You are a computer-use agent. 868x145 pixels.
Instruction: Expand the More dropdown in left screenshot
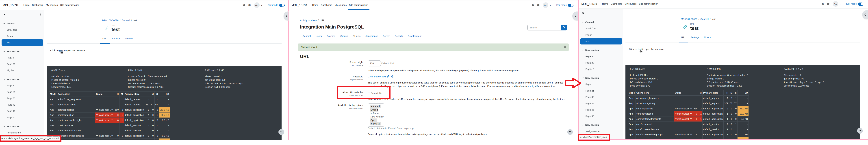(129, 39)
